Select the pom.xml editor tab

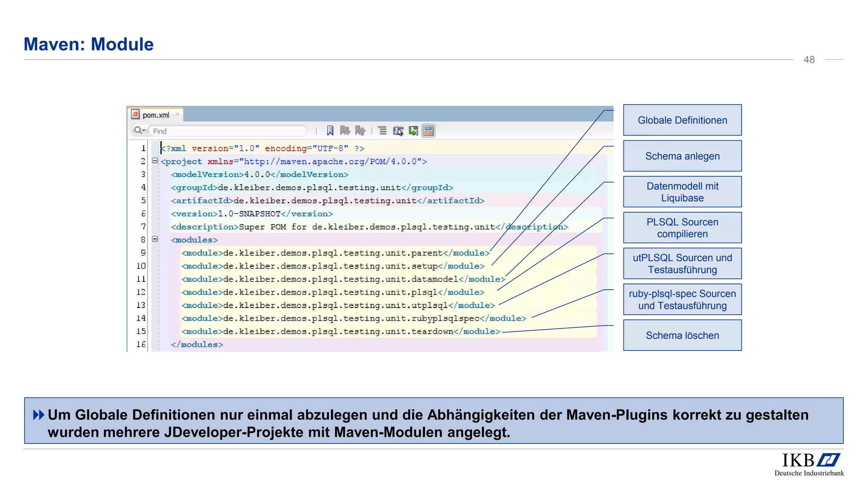point(156,115)
